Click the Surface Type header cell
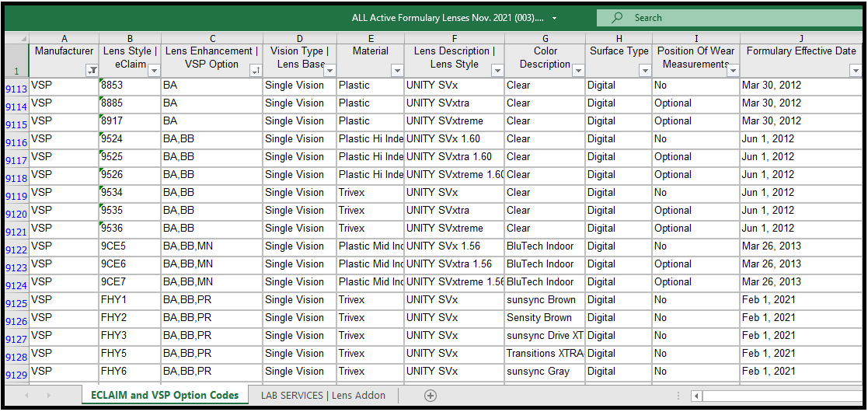The width and height of the screenshot is (868, 412). (619, 61)
